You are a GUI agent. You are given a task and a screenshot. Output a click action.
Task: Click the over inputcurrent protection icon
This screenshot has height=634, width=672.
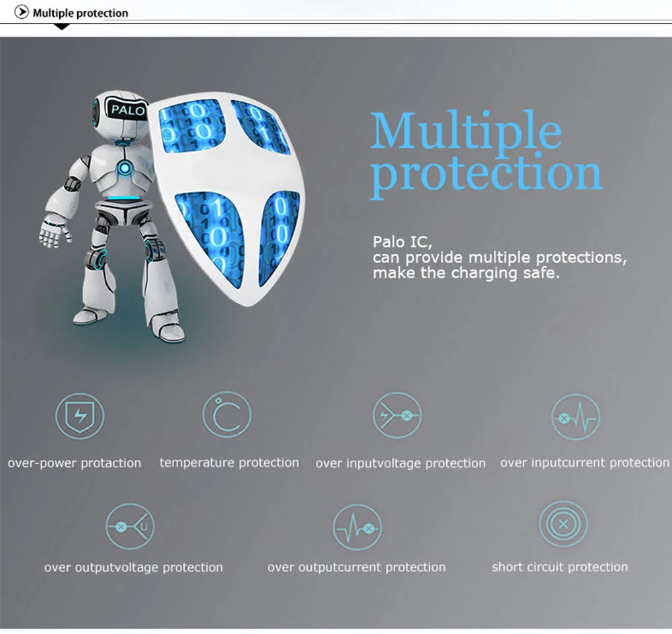click(576, 417)
